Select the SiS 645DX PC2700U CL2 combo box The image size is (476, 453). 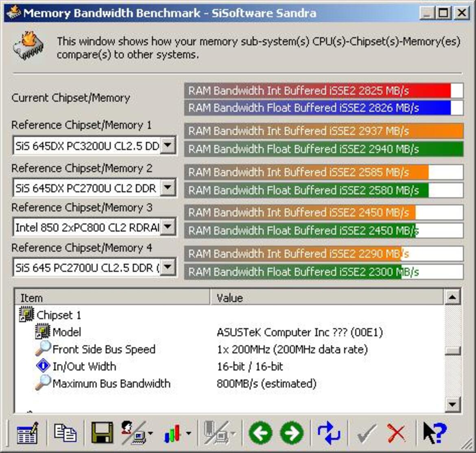click(94, 188)
